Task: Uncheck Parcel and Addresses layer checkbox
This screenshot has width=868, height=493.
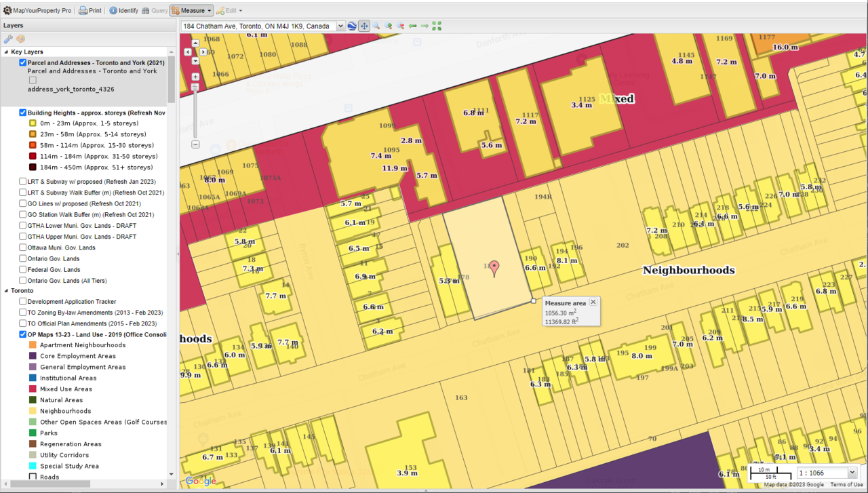Action: [23, 63]
